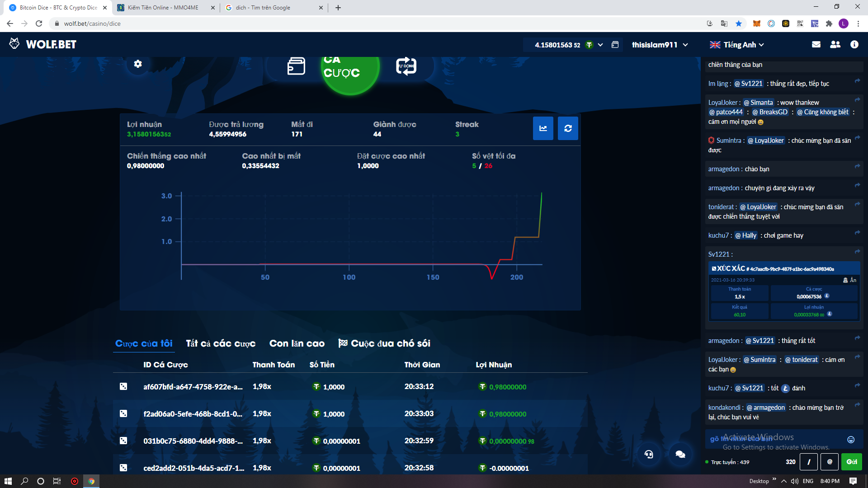Switch to auto bet mode icon
The width and height of the screenshot is (868, 488).
pyautogui.click(x=406, y=66)
